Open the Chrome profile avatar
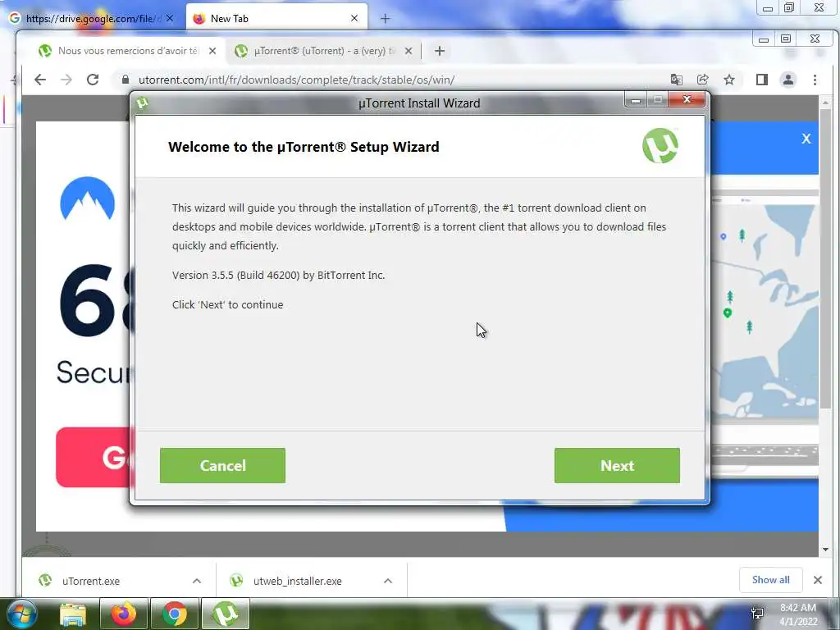This screenshot has height=630, width=840. [788, 80]
